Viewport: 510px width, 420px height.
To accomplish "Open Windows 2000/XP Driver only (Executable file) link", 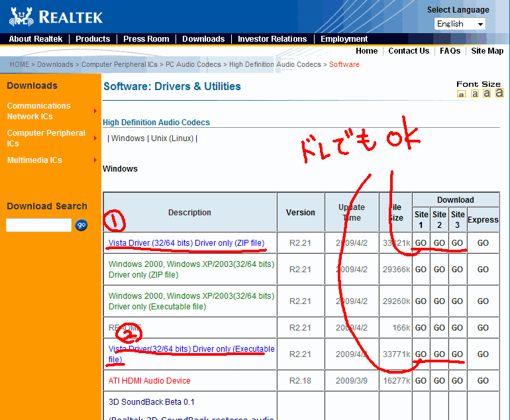I will [191, 301].
